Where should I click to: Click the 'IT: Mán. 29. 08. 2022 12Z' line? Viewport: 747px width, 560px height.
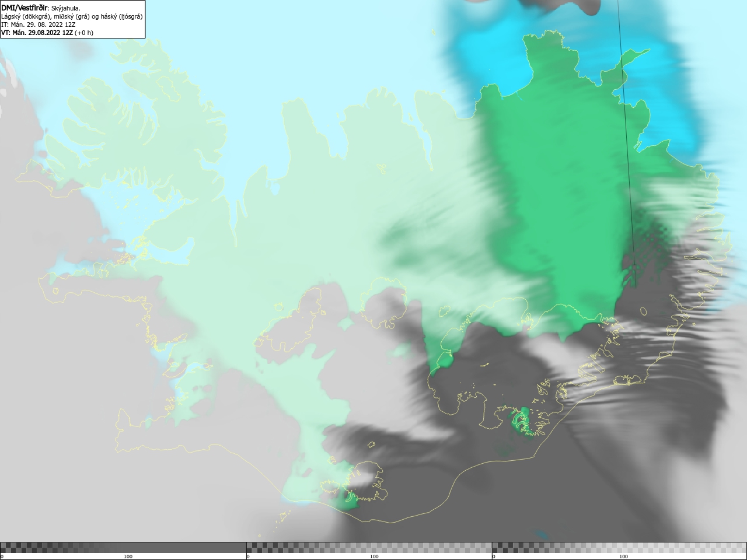click(38, 24)
